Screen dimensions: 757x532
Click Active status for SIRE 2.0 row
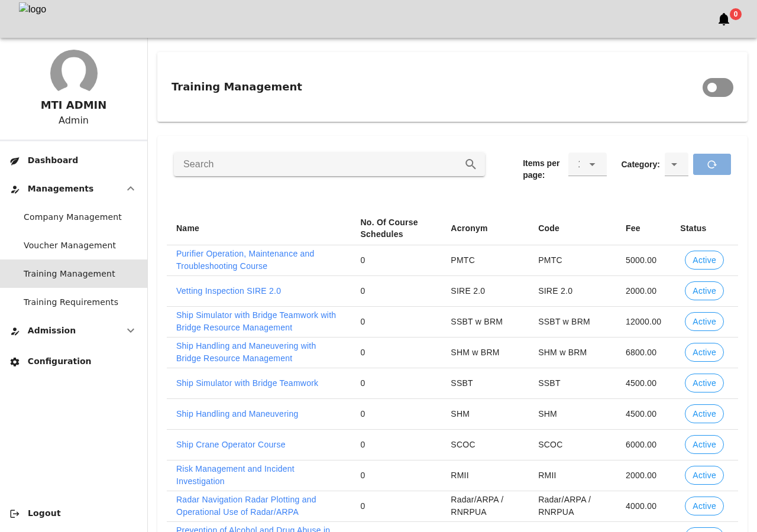pyautogui.click(x=704, y=291)
